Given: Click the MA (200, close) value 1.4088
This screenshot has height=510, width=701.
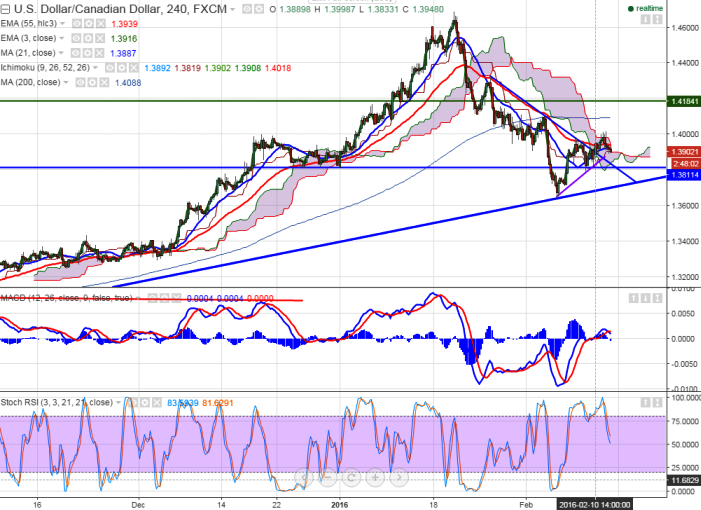Looking at the screenshot, I should [128, 83].
